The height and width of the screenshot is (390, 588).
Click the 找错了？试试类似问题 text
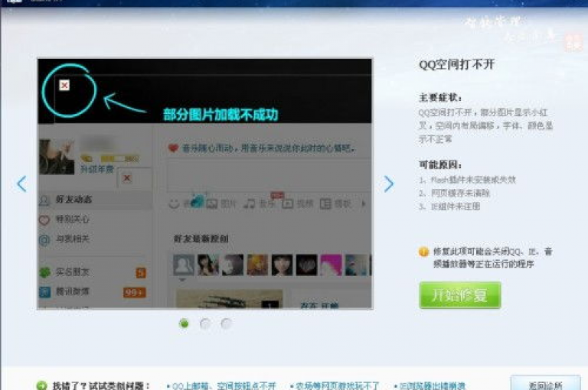(x=101, y=385)
